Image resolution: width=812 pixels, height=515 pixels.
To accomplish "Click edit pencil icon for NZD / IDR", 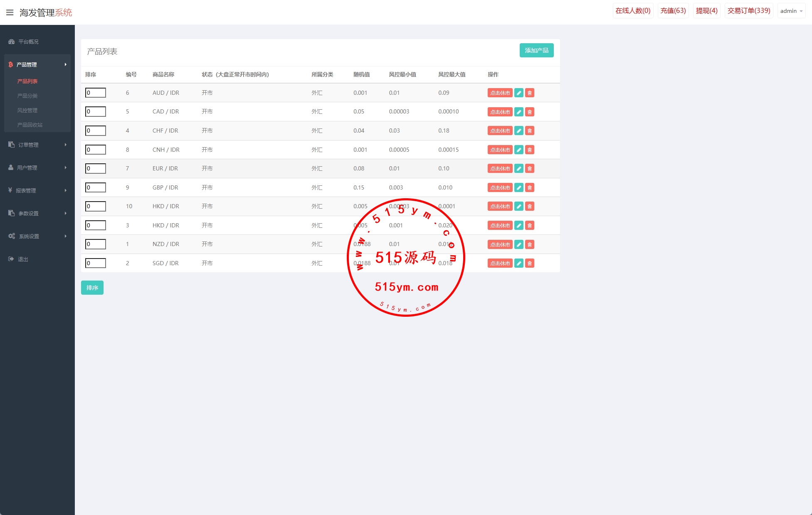I will coord(518,244).
